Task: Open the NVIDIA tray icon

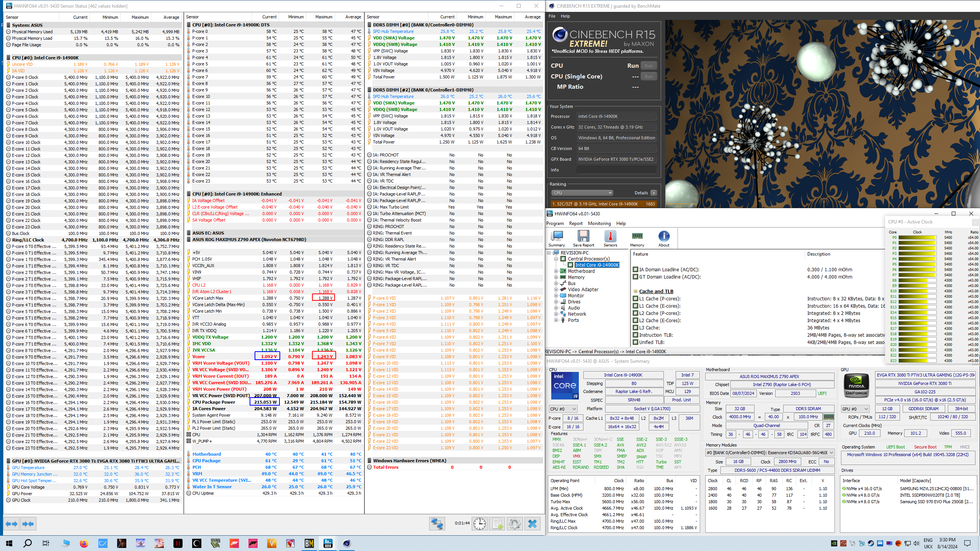Action: [834, 543]
